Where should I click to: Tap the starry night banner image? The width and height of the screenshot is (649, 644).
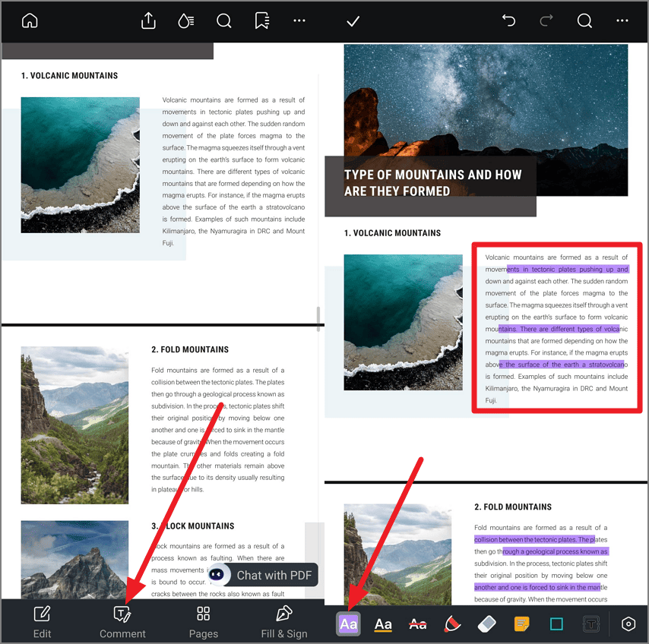tap(486, 120)
